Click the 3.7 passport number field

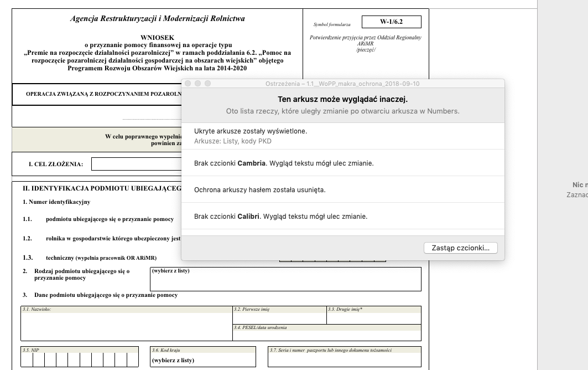tap(344, 360)
